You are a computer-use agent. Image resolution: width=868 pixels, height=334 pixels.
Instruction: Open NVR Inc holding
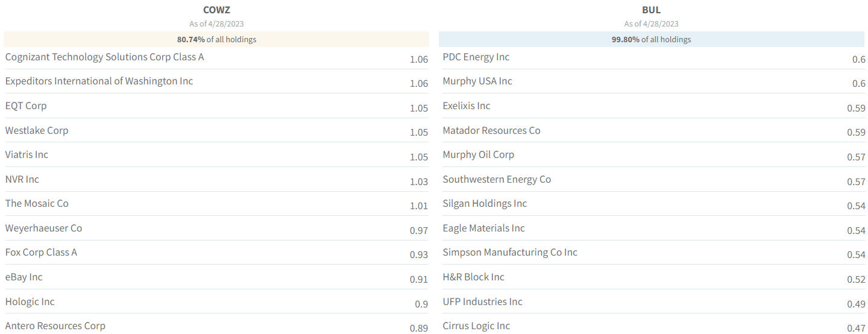point(22,179)
